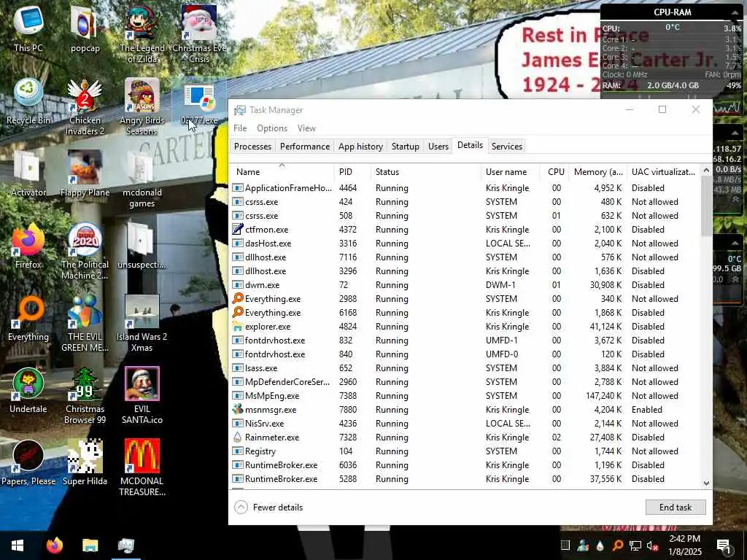Select the Rainmeter.exe process row

point(466,437)
